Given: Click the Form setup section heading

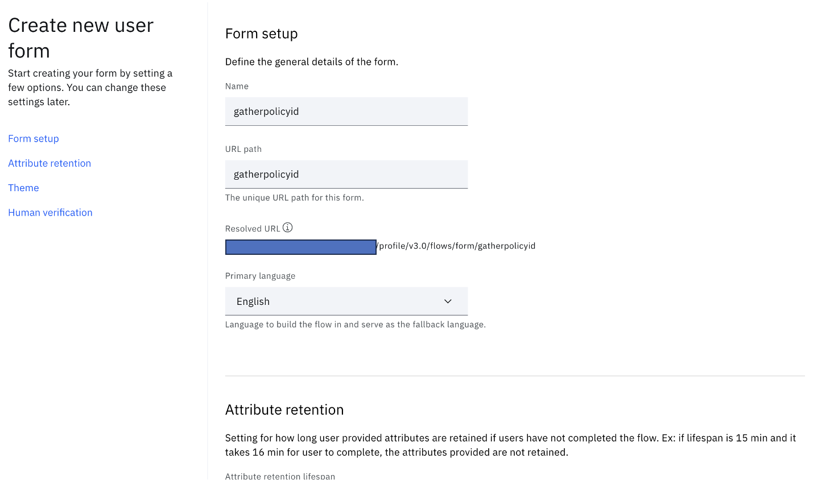Looking at the screenshot, I should coord(261,34).
